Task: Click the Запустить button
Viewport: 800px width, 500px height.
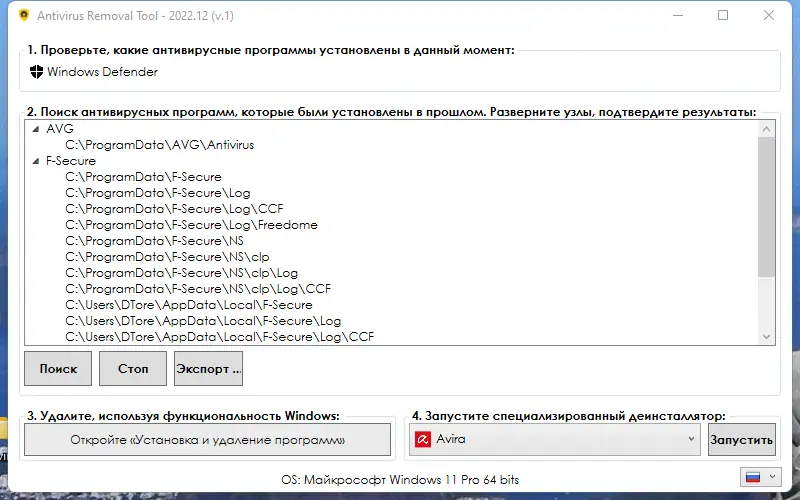Action: coord(742,440)
